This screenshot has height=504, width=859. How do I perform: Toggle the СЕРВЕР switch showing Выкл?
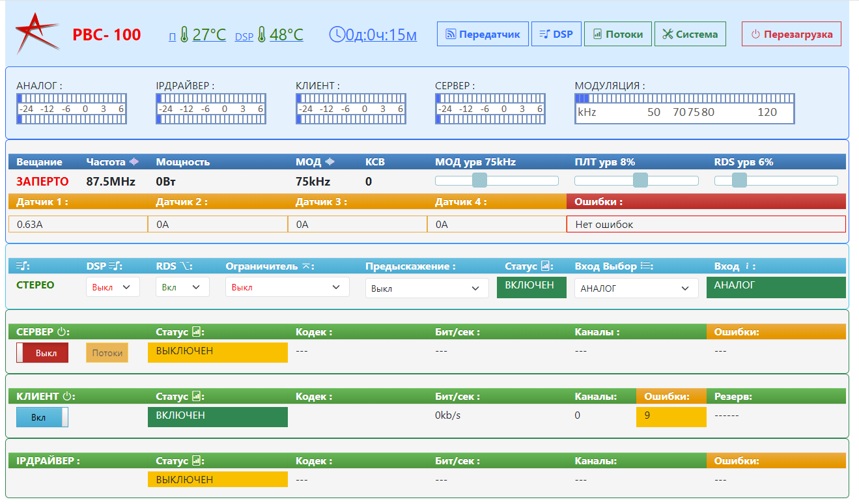click(x=42, y=353)
